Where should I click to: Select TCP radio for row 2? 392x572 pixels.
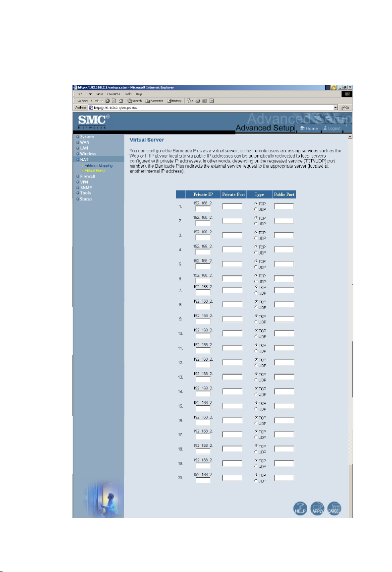[256, 218]
